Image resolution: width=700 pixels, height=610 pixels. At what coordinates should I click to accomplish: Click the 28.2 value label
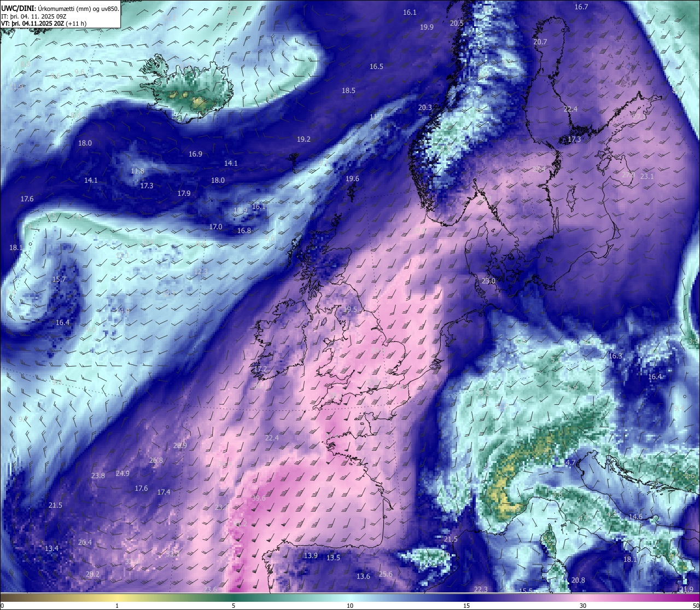92,574
